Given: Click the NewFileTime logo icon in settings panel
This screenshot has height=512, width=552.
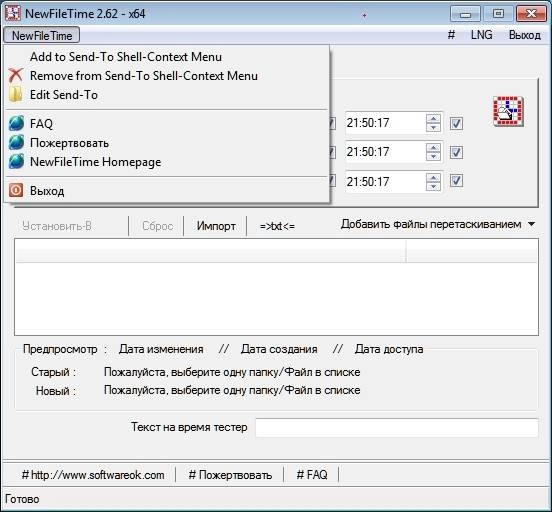Looking at the screenshot, I should [508, 111].
